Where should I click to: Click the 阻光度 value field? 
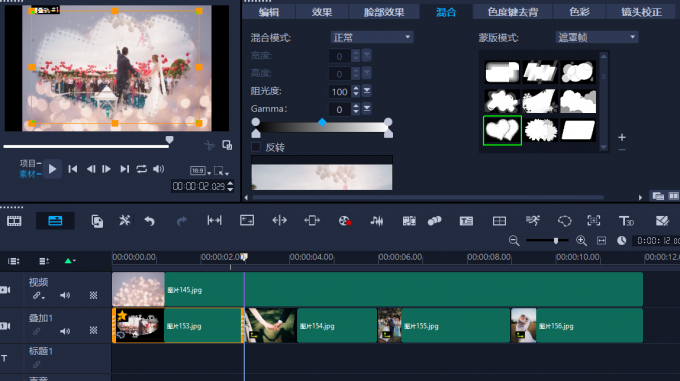(340, 91)
